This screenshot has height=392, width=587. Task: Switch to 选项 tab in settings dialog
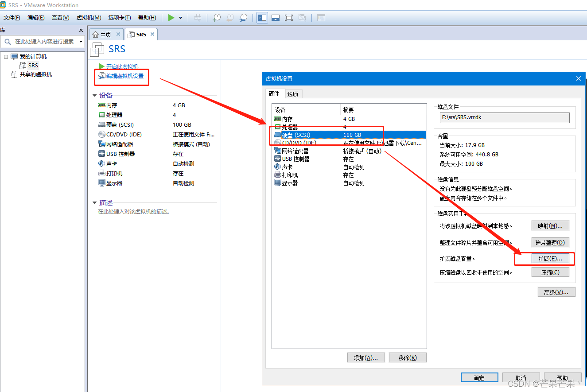point(292,94)
